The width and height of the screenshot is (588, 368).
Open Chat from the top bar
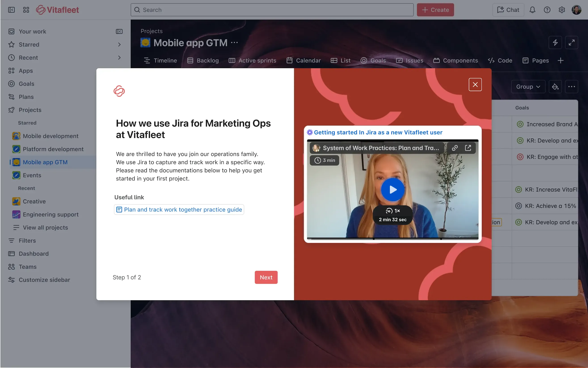tap(508, 10)
